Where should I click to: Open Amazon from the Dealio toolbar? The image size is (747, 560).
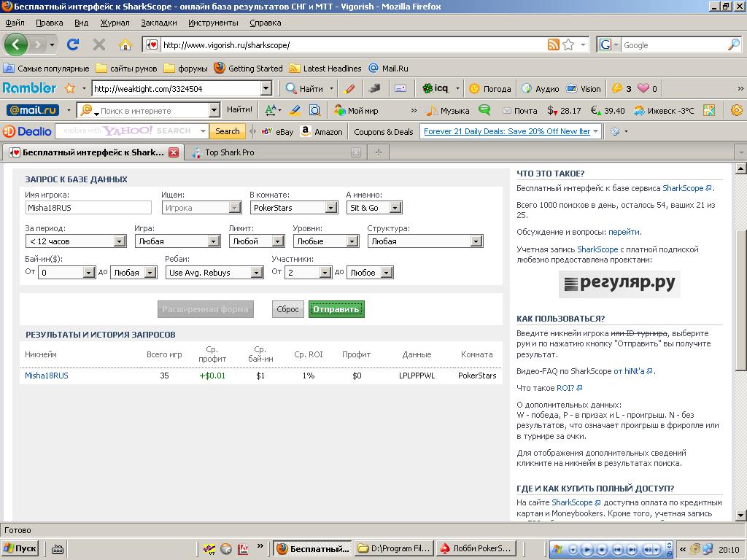pos(321,132)
